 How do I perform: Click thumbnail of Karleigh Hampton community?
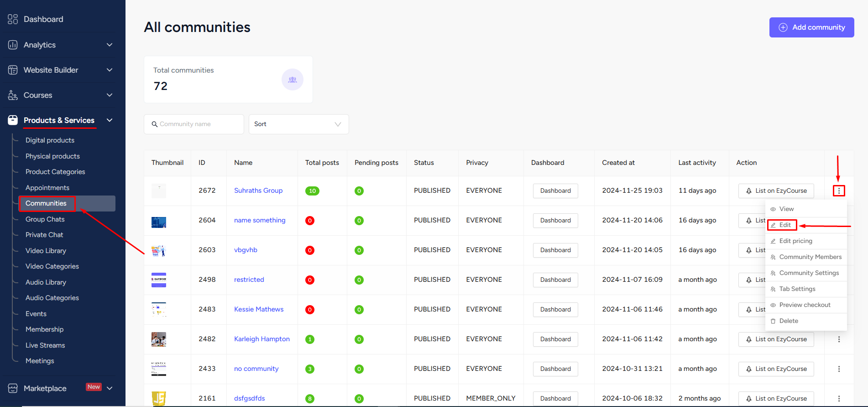click(159, 339)
